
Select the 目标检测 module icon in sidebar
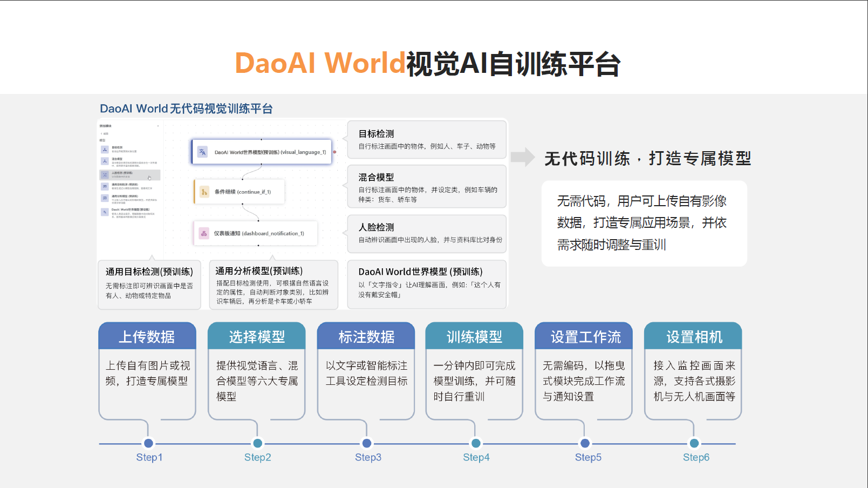(105, 151)
